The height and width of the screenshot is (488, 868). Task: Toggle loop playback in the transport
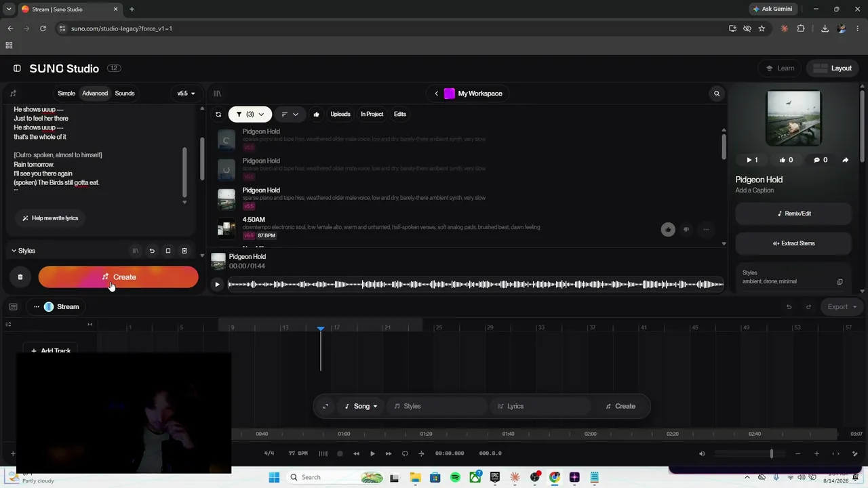coord(405,453)
